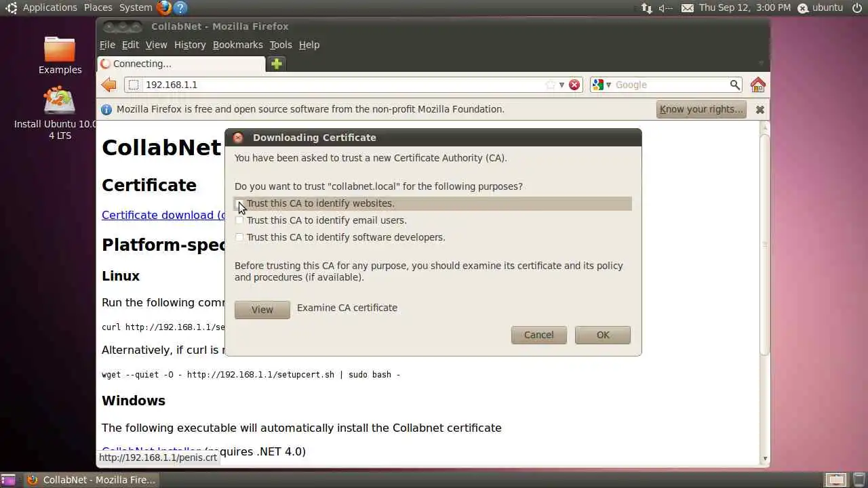Open the URL history dropdown arrow

click(561, 85)
